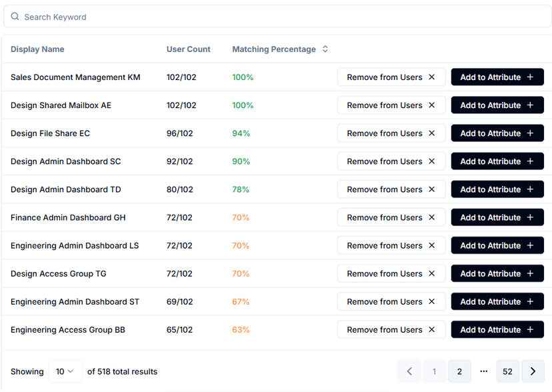This screenshot has width=552, height=392.
Task: Sort by Matching Percentage column arrows
Action: point(325,49)
